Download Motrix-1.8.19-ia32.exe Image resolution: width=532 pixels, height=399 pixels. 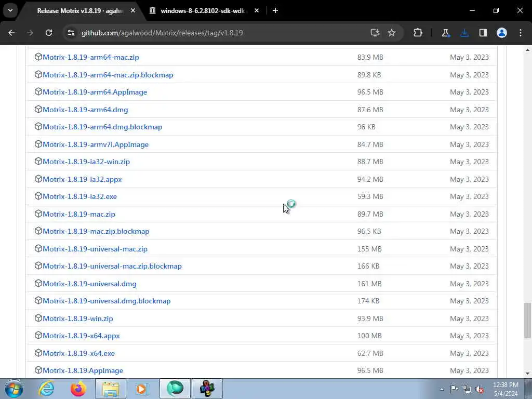[79, 196]
